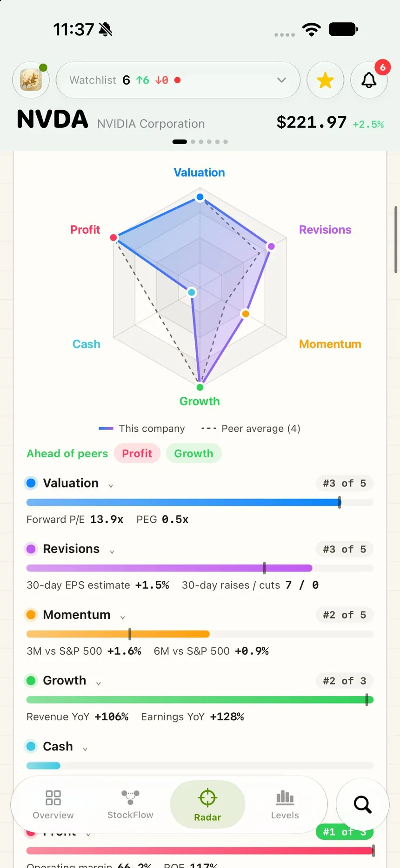Tap the Growth ahead-of-peers chip

(x=194, y=454)
